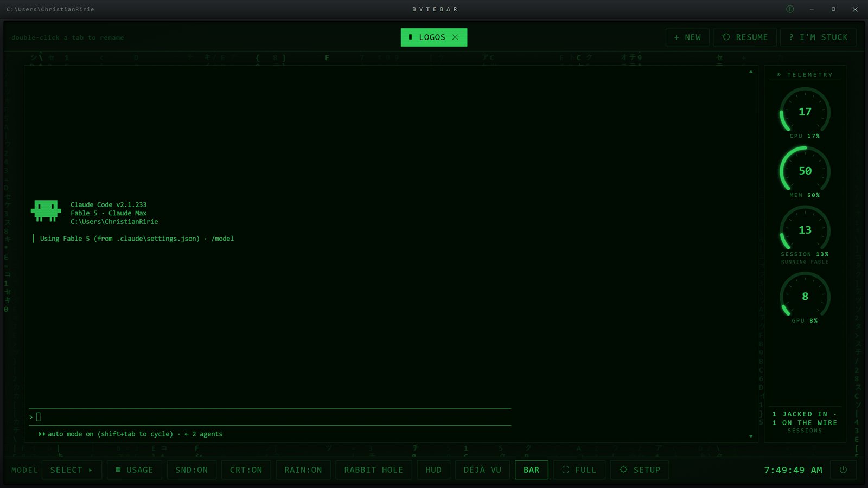
Task: Click the 'RUNNING FABLE' label under session
Action: pos(805,262)
